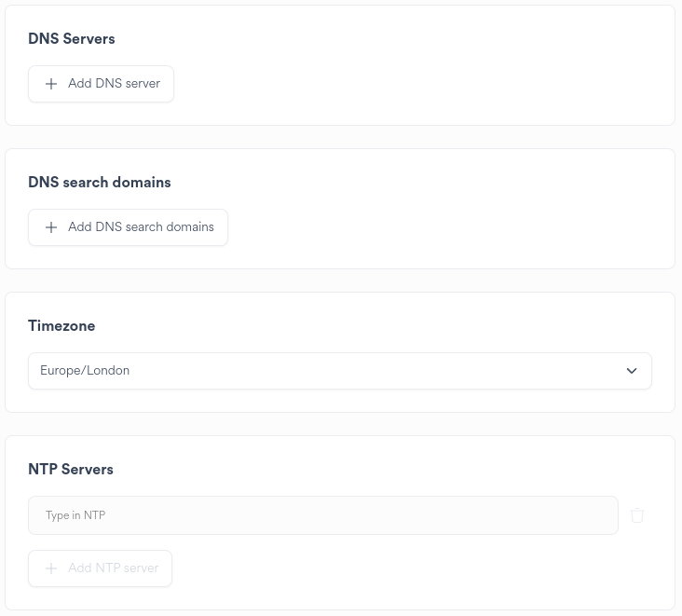This screenshot has width=682, height=616.
Task: Click the DNS search domains heading
Action: [x=100, y=183]
